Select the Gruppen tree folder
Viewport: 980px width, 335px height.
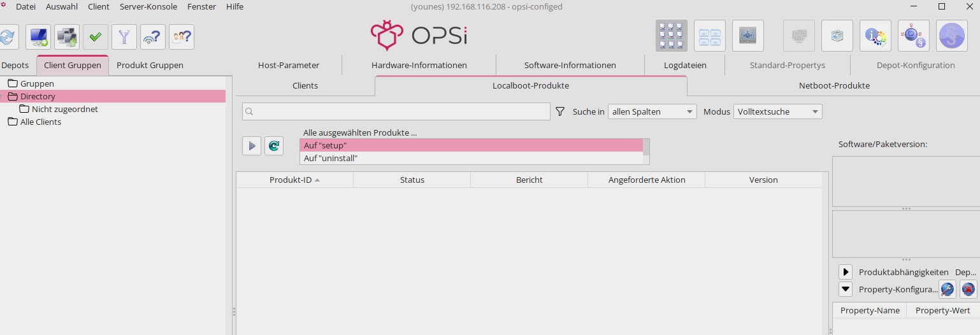pos(37,83)
